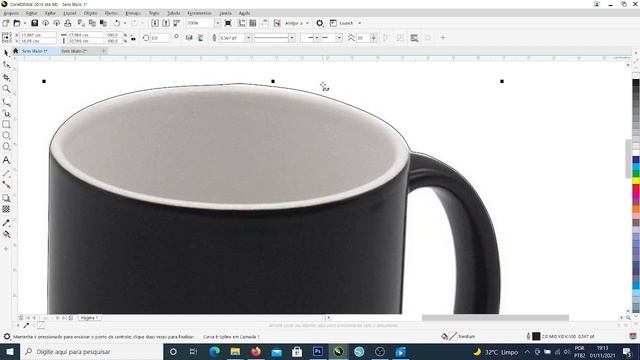Image resolution: width=640 pixels, height=360 pixels.
Task: Click the Undo arrow icon
Action: point(117,23)
